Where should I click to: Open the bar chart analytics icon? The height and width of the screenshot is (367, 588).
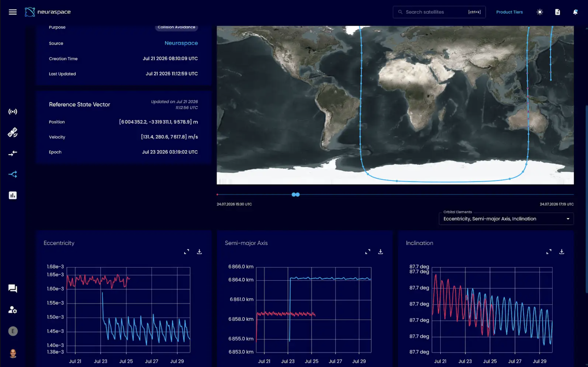click(13, 195)
